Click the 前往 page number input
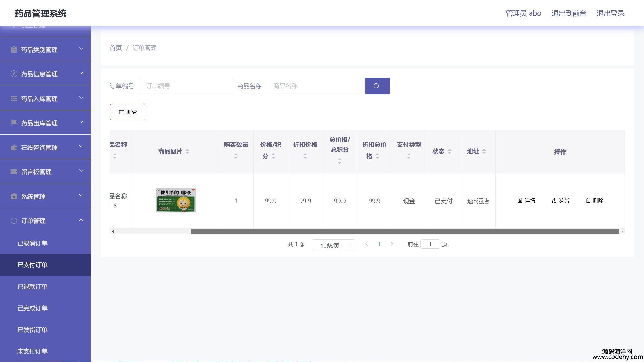This screenshot has height=362, width=644. coord(430,244)
